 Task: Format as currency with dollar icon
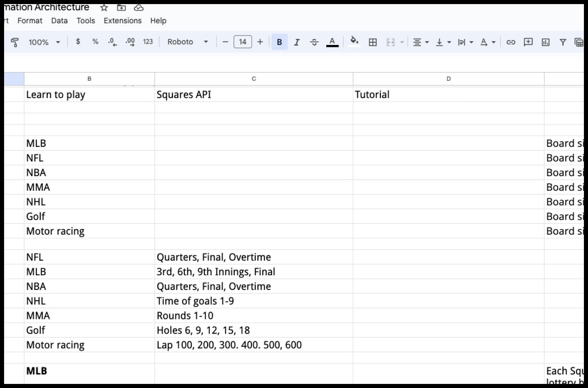coord(78,42)
